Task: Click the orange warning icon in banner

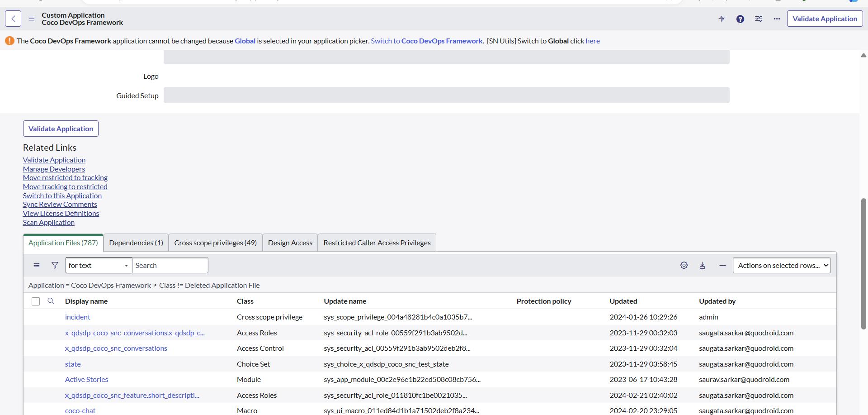Action: (x=9, y=41)
